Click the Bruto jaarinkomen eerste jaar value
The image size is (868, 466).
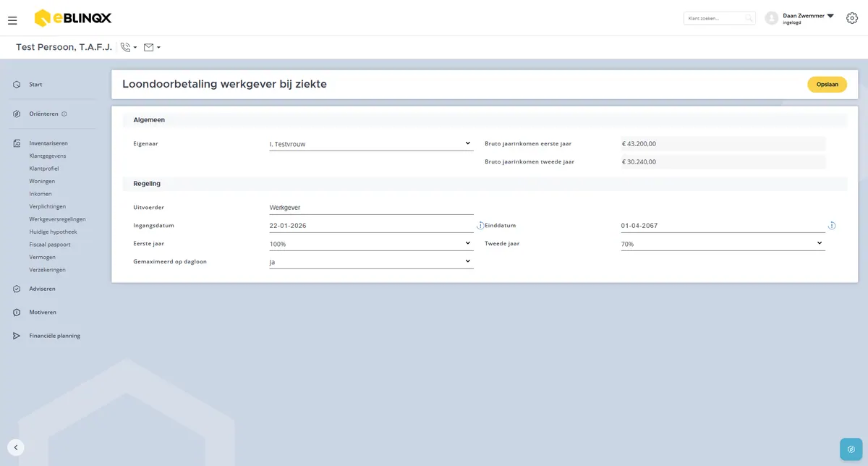[723, 144]
